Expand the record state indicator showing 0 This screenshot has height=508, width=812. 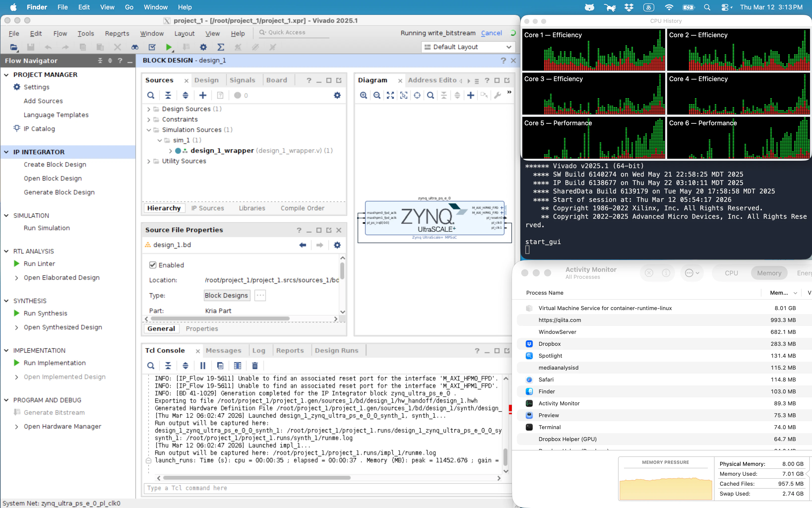[240, 95]
